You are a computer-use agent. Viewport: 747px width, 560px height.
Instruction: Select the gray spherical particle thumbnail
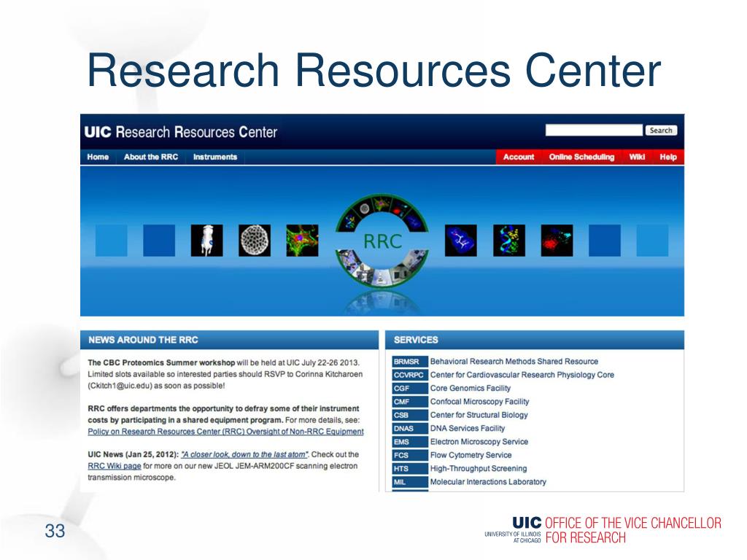(x=255, y=241)
